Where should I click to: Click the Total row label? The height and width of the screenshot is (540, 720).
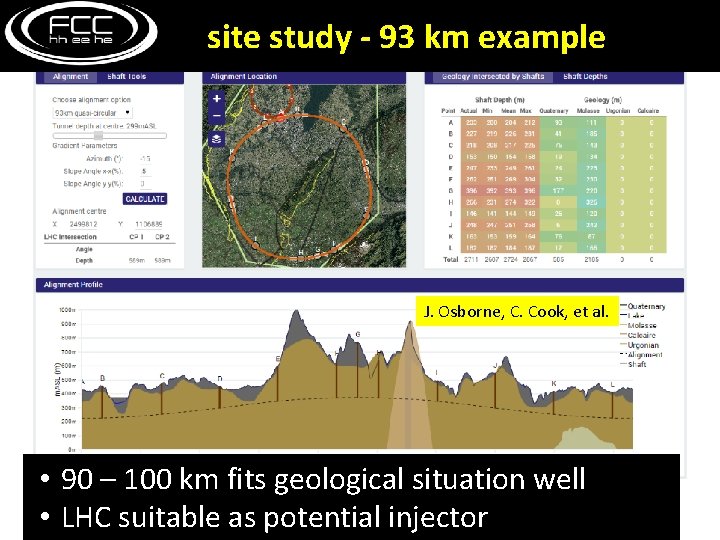point(450,259)
